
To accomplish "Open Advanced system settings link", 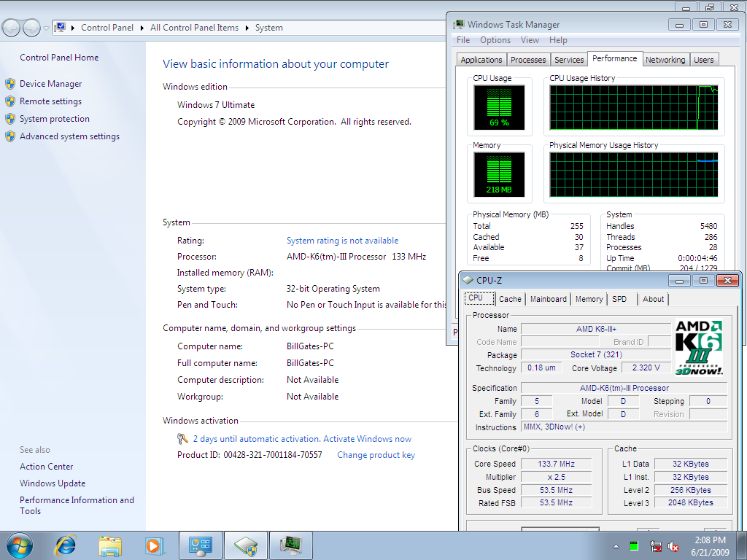I will pos(69,136).
